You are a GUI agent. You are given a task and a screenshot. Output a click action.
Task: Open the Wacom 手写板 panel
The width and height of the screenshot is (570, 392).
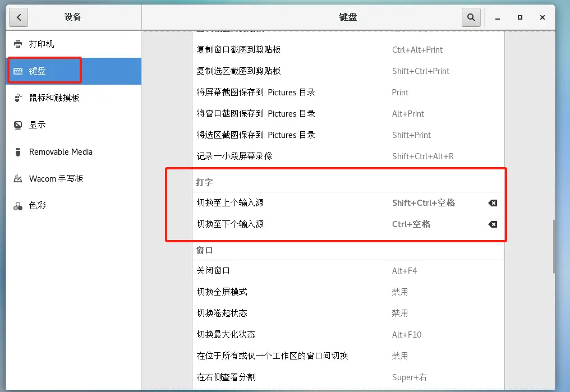73,179
